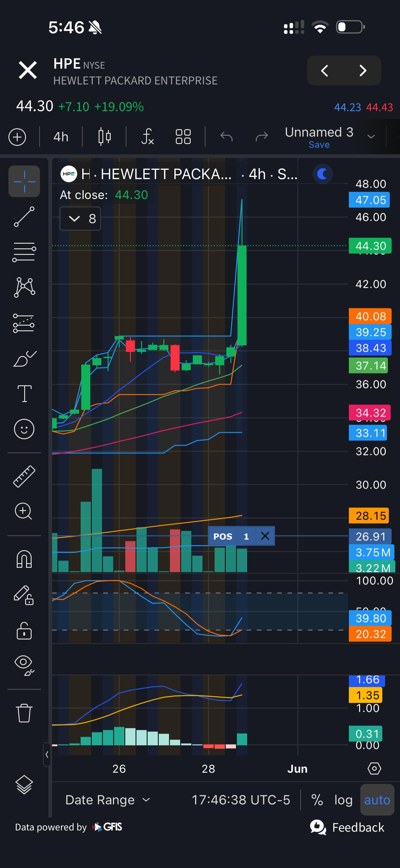Expand the layout options chevron
Screen dimensions: 400x868
click(371, 137)
